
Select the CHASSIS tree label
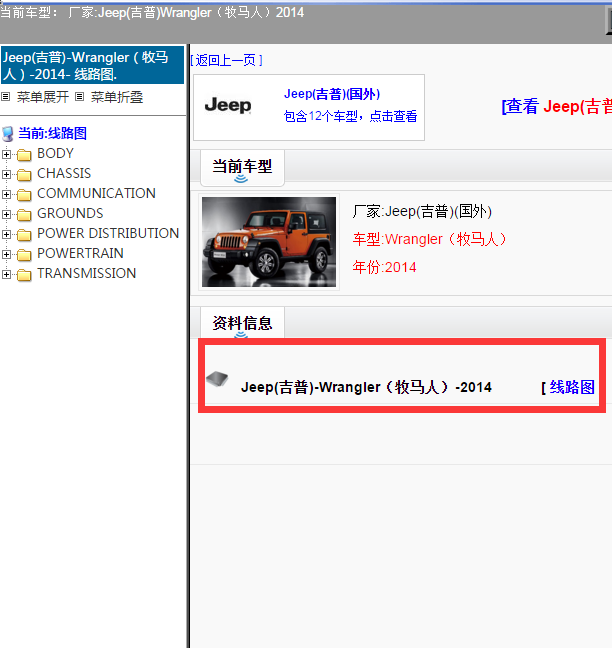[64, 173]
